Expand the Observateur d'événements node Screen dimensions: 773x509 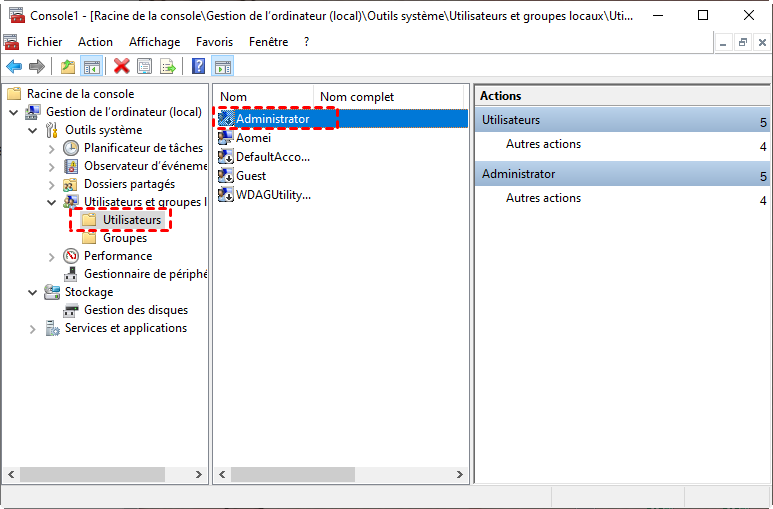click(x=52, y=167)
